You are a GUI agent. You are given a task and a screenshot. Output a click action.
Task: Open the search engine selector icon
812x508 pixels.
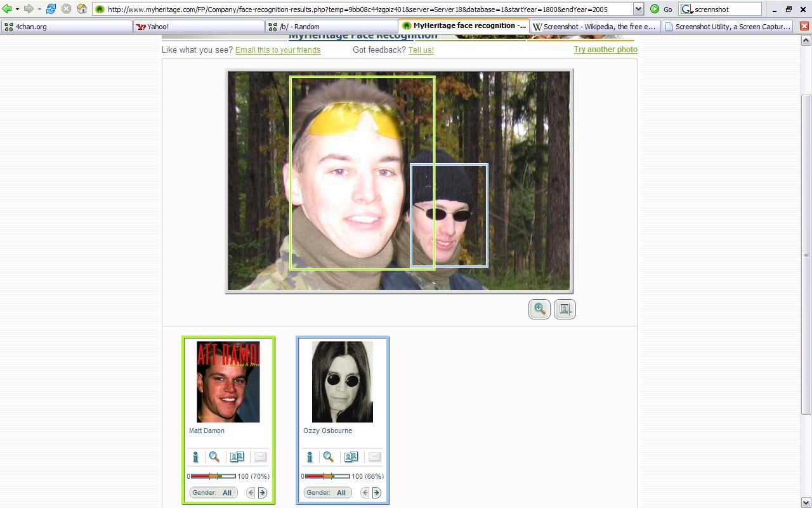pos(686,9)
